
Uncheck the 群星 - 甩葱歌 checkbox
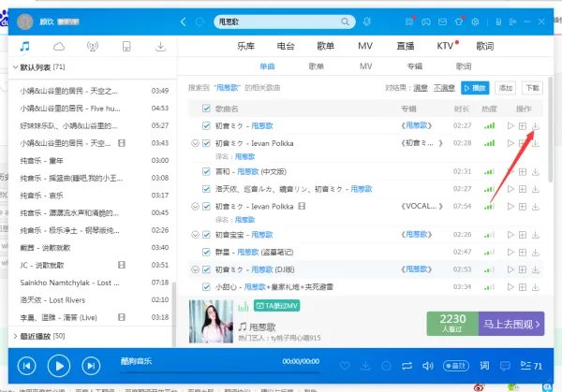tap(206, 253)
